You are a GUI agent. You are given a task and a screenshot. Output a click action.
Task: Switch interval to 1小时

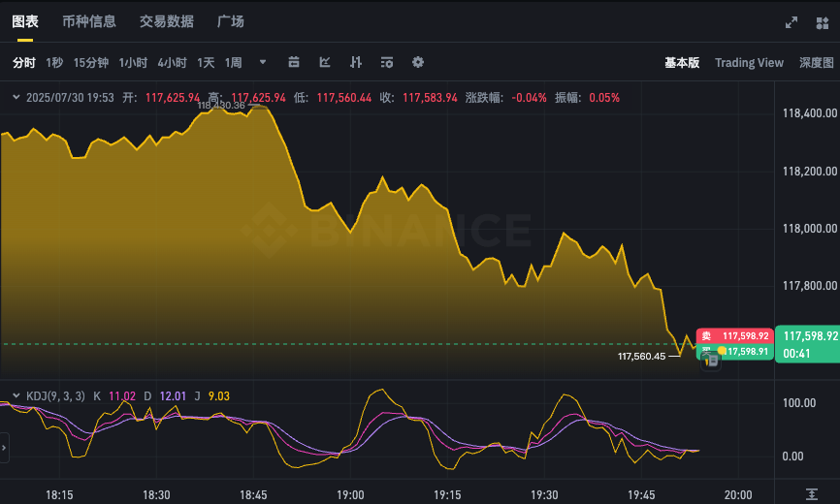point(133,63)
